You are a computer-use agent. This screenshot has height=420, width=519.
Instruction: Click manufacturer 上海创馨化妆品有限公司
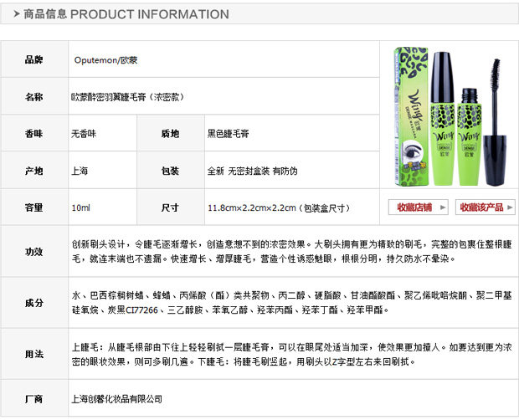coord(117,399)
